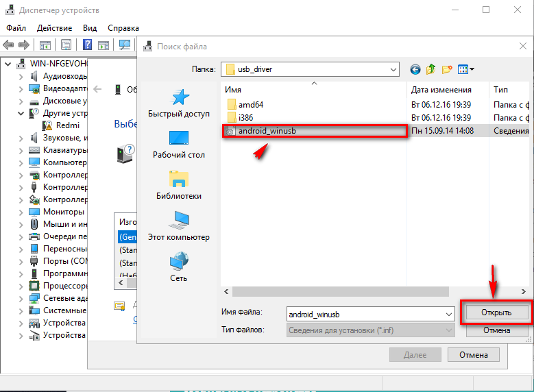Click the manufacturer list scroll left arrow
The width and height of the screenshot is (534, 392).
coord(121,282)
